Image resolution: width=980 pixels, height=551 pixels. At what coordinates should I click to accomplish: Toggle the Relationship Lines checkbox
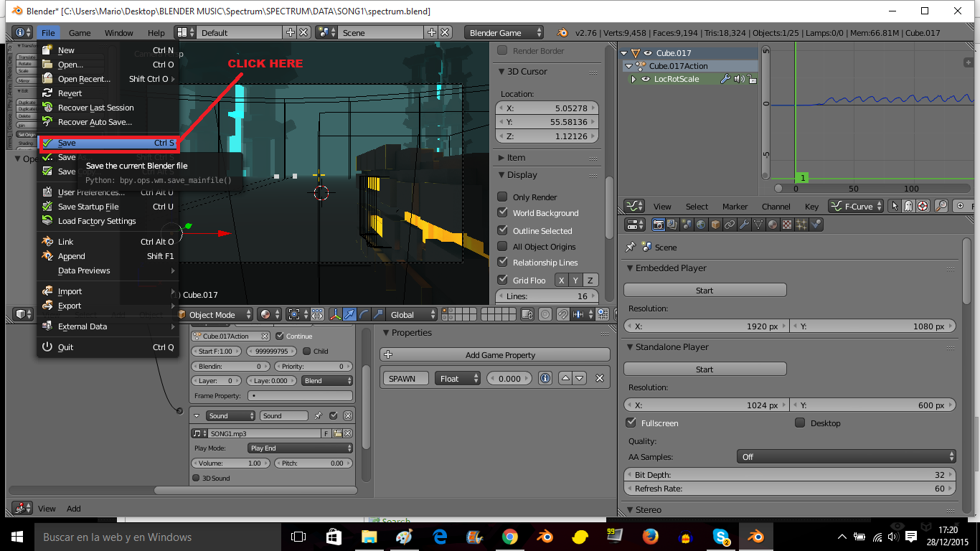[x=502, y=262]
